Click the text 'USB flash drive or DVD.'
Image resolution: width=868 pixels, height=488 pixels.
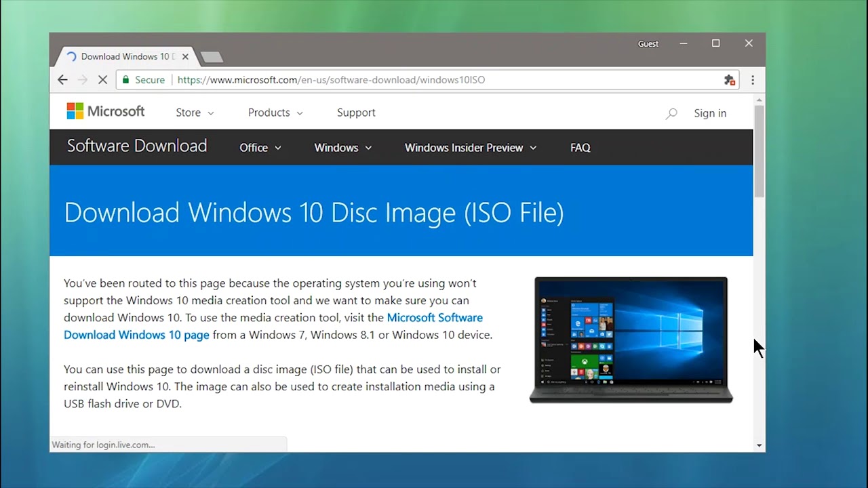click(x=123, y=404)
